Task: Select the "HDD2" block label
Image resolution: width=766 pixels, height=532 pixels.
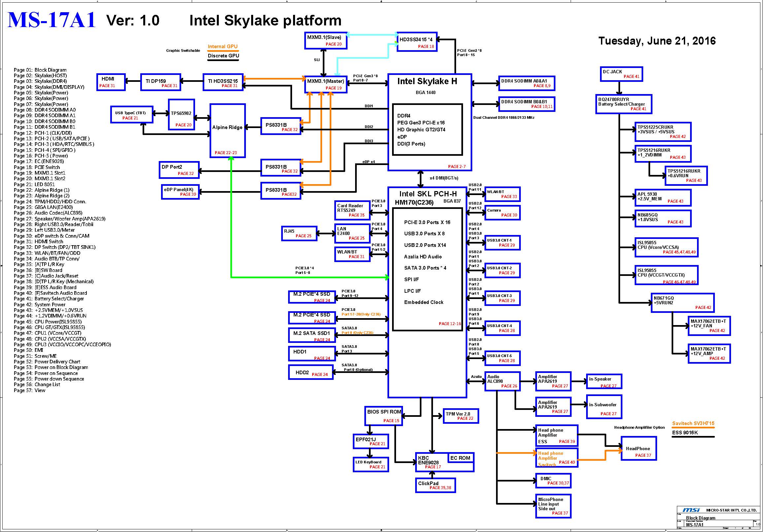Action: click(302, 373)
